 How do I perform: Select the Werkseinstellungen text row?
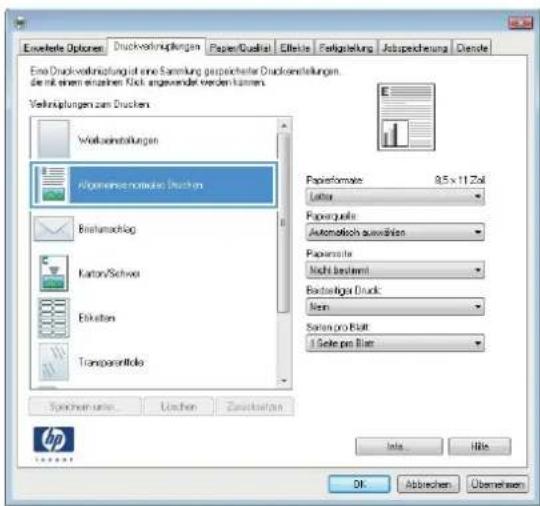point(118,140)
